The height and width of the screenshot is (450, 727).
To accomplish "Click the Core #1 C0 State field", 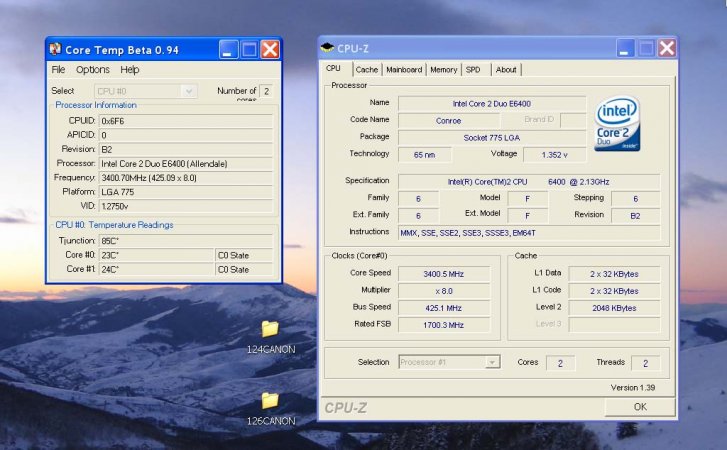I will click(244, 270).
